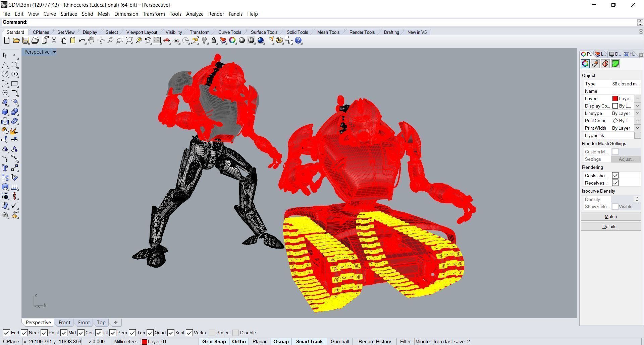Open the Layer dropdown in Properties
644x345 pixels.
[637, 98]
